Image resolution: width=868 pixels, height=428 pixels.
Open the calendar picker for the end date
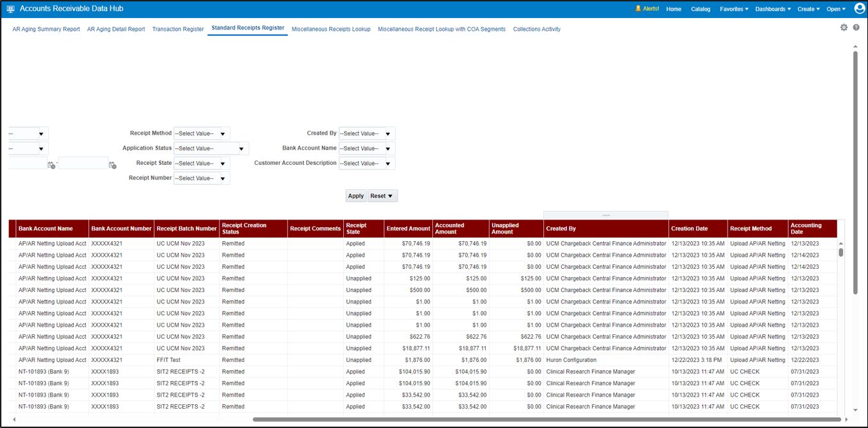[113, 165]
